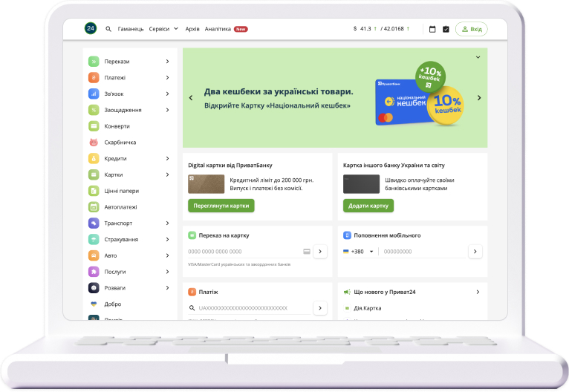Open Цінні папери sidebar item
569x392 pixels.
pos(120,191)
